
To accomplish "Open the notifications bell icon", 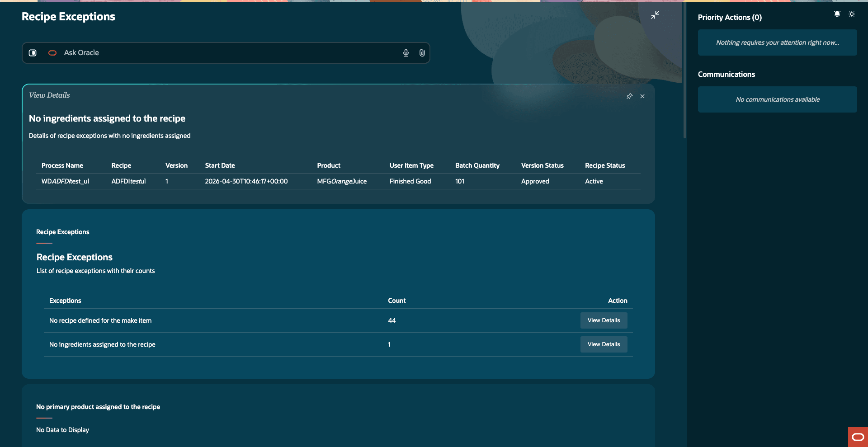I will (837, 14).
